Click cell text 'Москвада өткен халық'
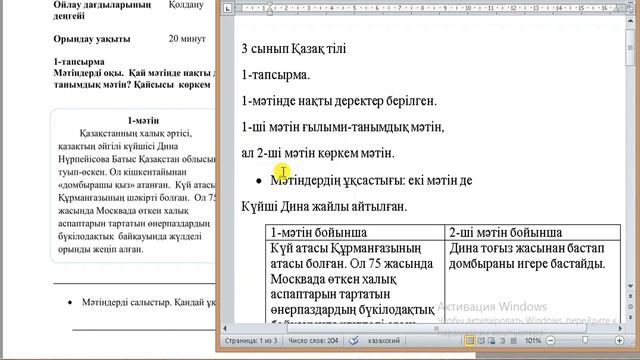 coord(333,279)
